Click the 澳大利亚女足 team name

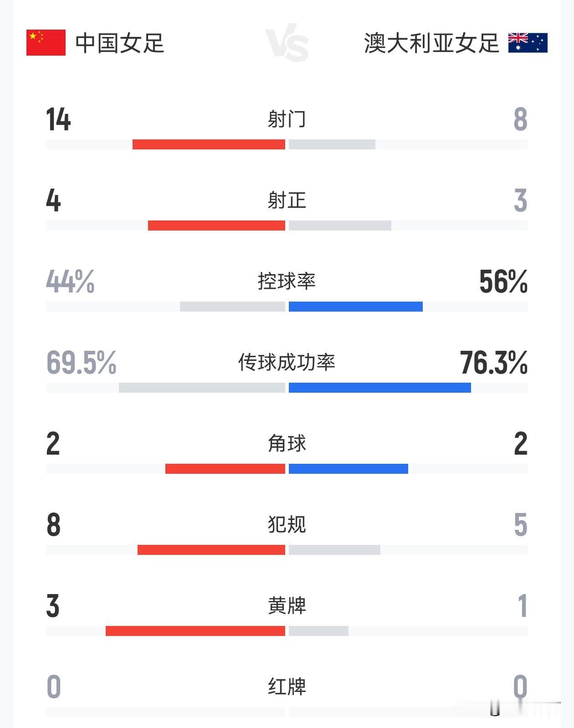(x=431, y=43)
